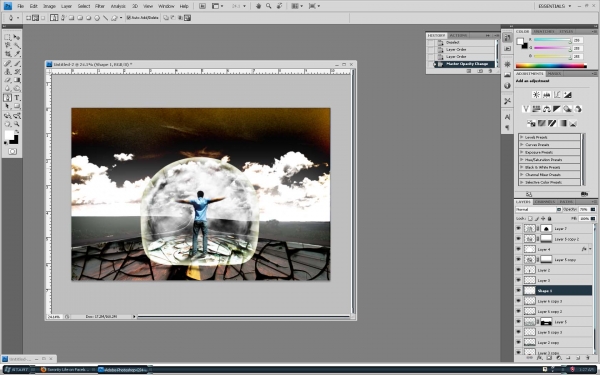The height and width of the screenshot is (375, 600).
Task: Choose Ellipse tool in options bar
Action: 88,18
